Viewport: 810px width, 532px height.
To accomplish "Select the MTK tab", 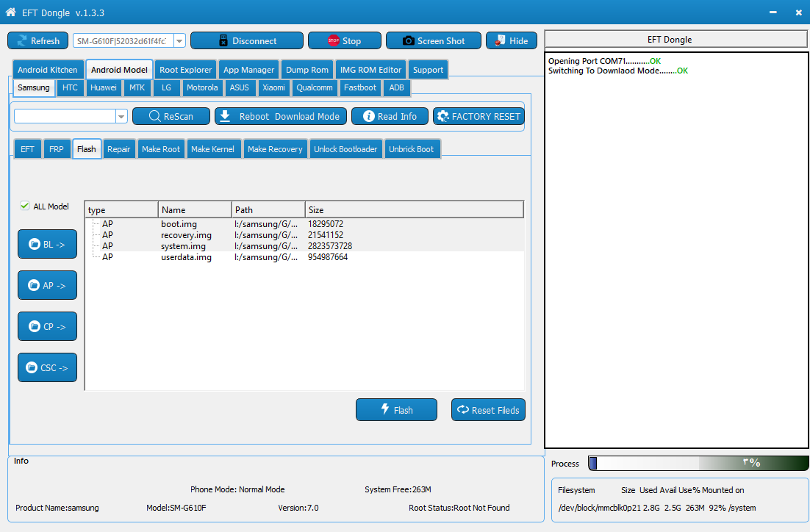I will coord(137,87).
